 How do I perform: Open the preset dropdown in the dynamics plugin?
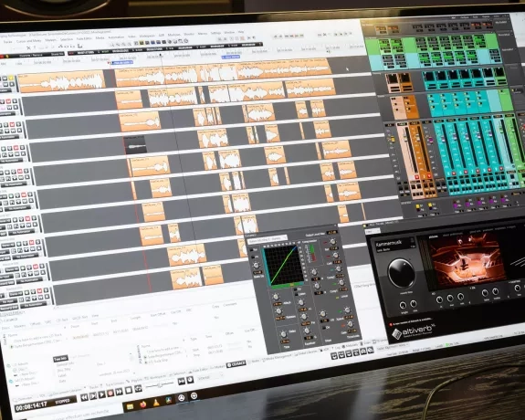268,239
